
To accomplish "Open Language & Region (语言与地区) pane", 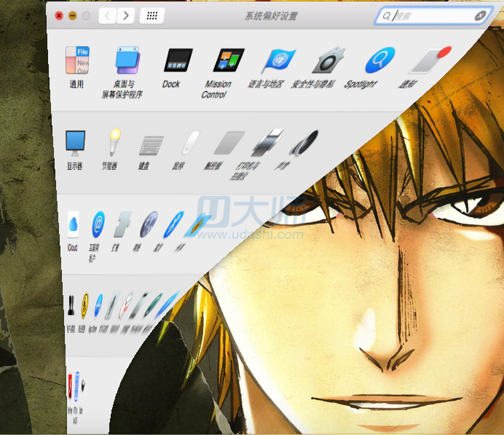I will pos(277,61).
